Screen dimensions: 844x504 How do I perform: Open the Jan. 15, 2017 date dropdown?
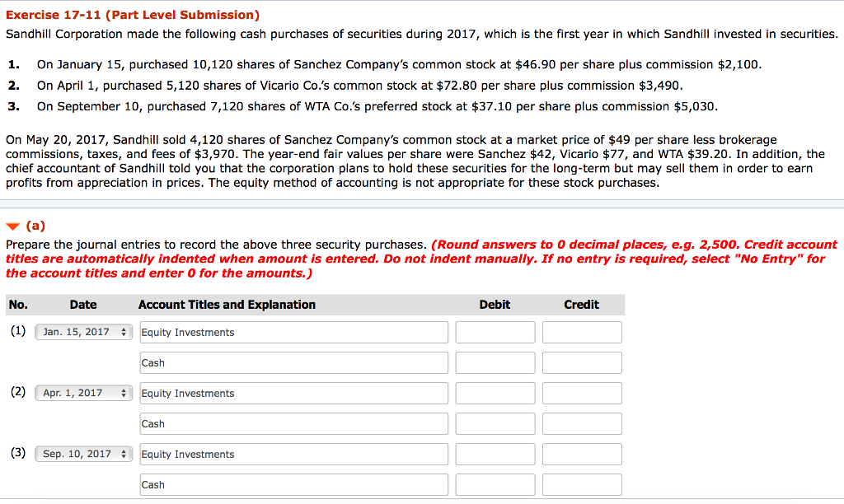[x=83, y=332]
